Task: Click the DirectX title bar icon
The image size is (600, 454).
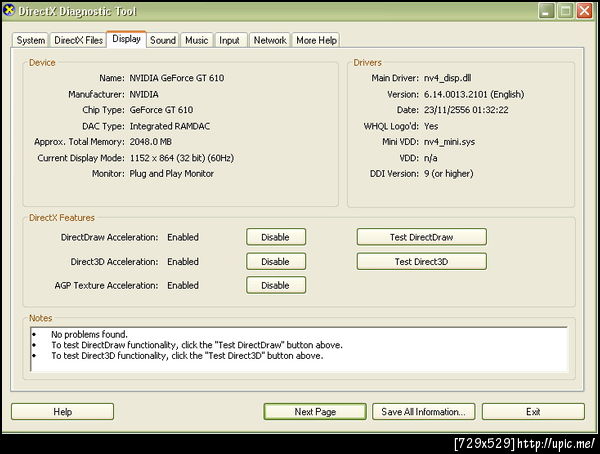Action: tap(9, 10)
